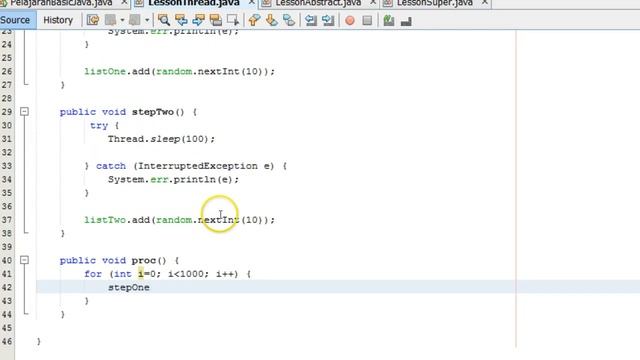
Task: Open the LessonSuper.java tab
Action: point(435,3)
